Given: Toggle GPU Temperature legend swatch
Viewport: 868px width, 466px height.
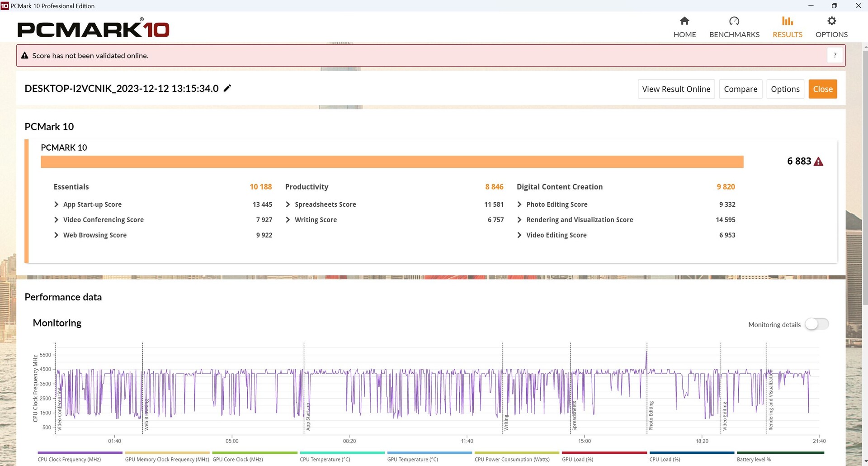Looking at the screenshot, I should point(429,452).
